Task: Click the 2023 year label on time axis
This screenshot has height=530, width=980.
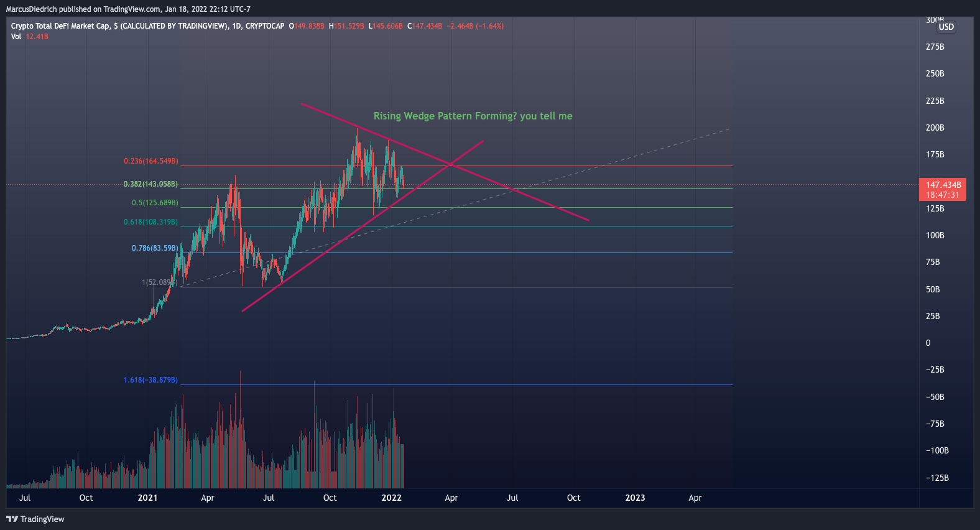Action: coord(635,498)
